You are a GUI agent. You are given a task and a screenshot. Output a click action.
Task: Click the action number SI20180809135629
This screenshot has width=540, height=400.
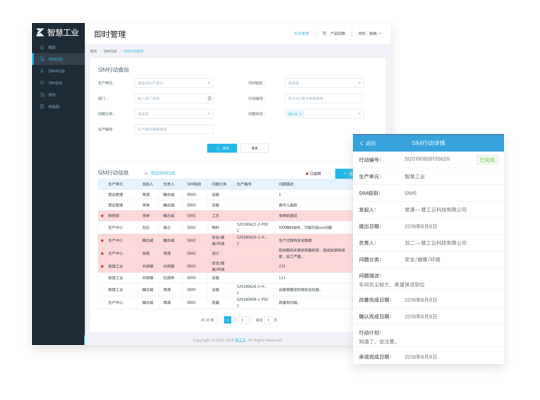427,159
